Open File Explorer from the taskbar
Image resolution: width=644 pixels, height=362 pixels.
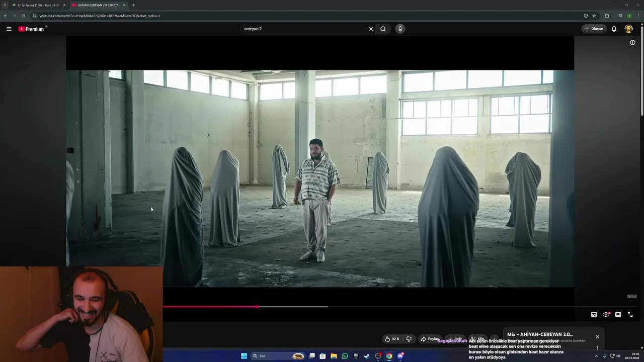(x=334, y=356)
